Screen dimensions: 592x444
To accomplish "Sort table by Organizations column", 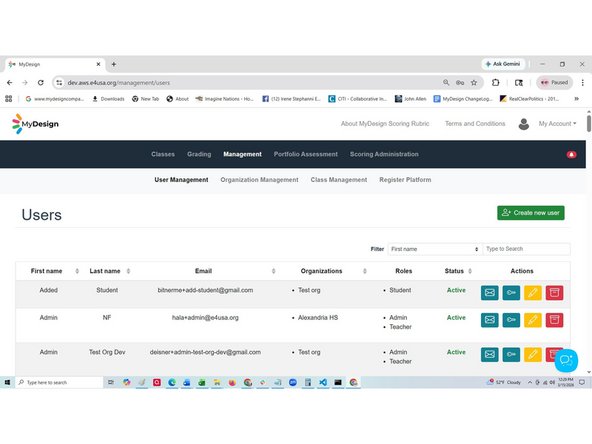I will [365, 271].
